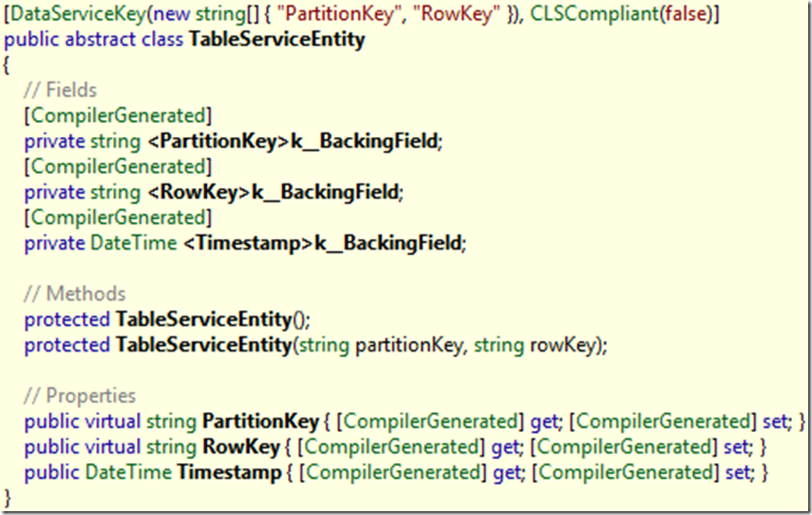This screenshot has width=812, height=515.
Task: Click the get accessor of RowKey property
Action: pyautogui.click(x=507, y=447)
